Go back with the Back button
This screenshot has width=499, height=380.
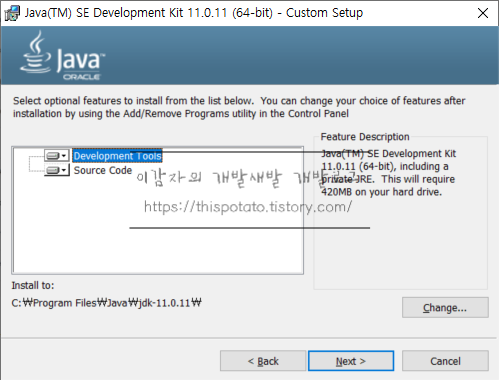pyautogui.click(x=263, y=361)
